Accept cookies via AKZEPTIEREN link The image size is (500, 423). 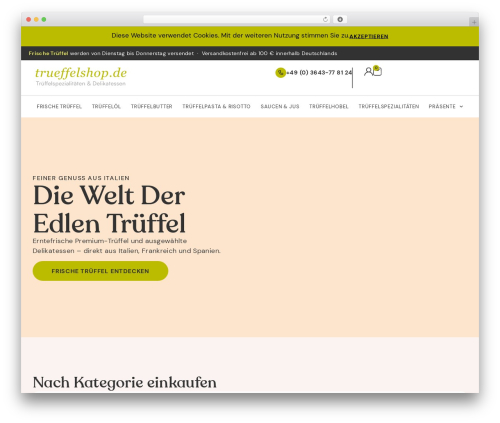369,36
